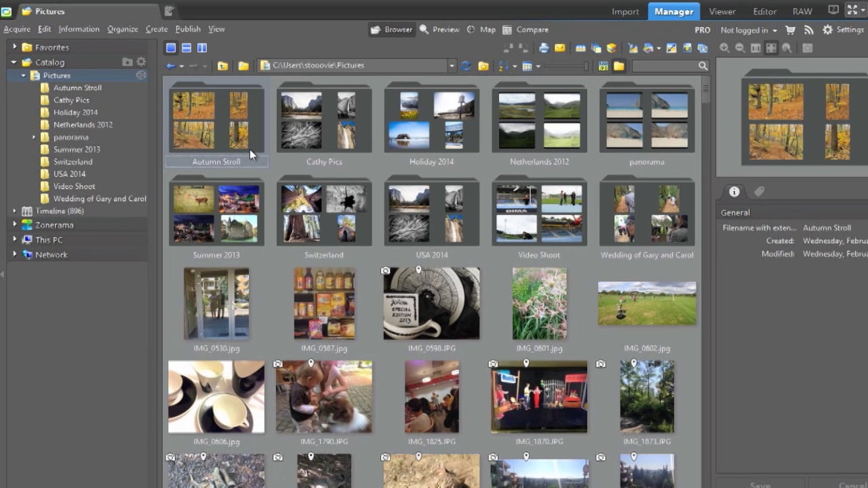Expand the Timeline (896) node
Viewport: 868px width, 488px height.
point(15,211)
